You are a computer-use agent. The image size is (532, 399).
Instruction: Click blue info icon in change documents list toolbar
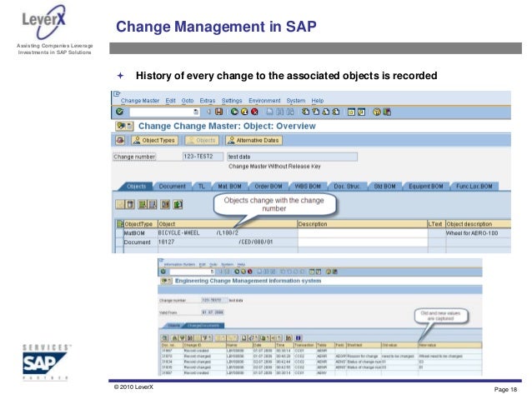[x=299, y=337]
